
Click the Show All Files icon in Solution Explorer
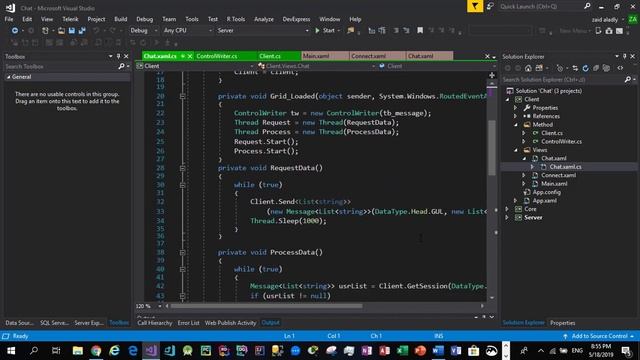click(x=606, y=68)
